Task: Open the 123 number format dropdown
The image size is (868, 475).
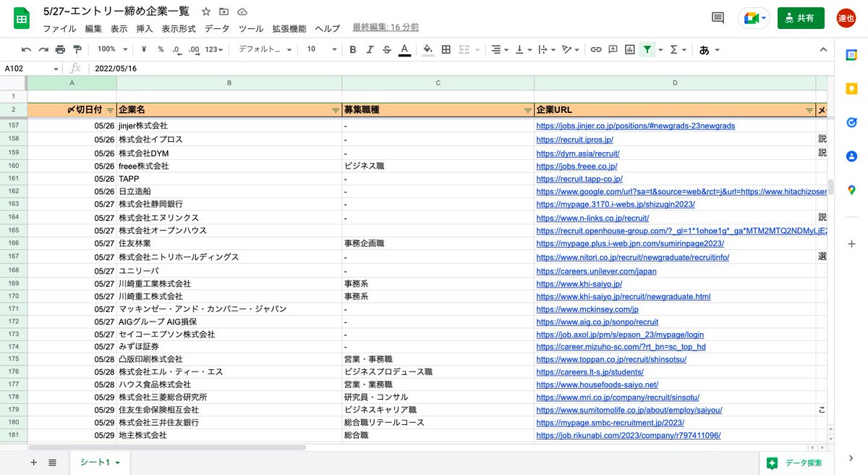Action: [215, 49]
